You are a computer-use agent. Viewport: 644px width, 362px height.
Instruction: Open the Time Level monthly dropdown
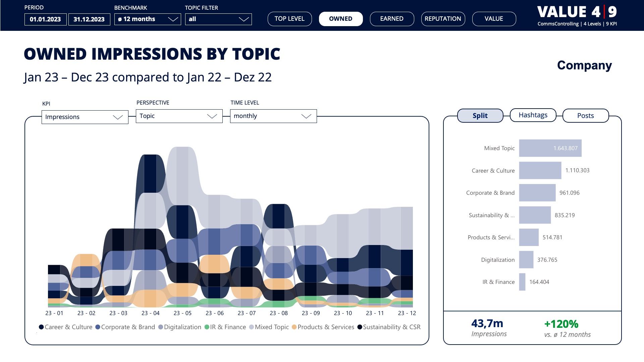[273, 116]
